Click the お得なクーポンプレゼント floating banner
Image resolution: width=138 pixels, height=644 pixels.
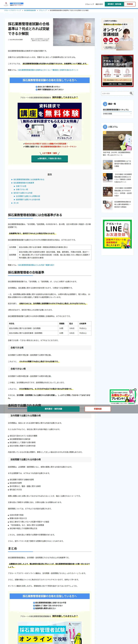(x=123, y=397)
